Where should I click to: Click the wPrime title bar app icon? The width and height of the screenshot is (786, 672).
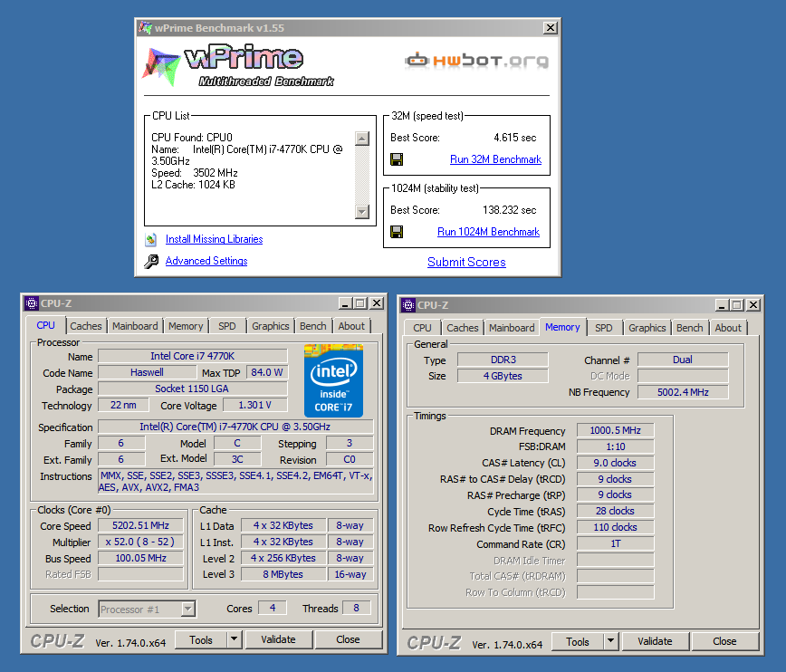point(146,28)
